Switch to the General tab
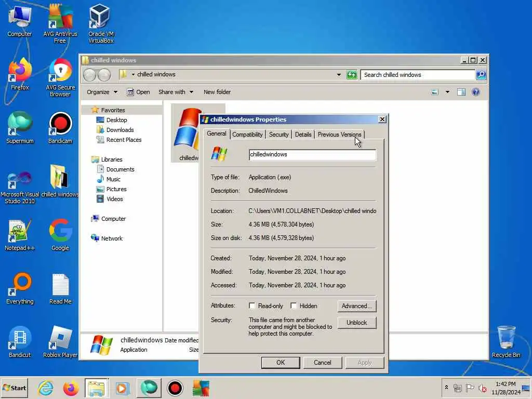Screen dimensions: 532x399 pyautogui.click(x=217, y=134)
